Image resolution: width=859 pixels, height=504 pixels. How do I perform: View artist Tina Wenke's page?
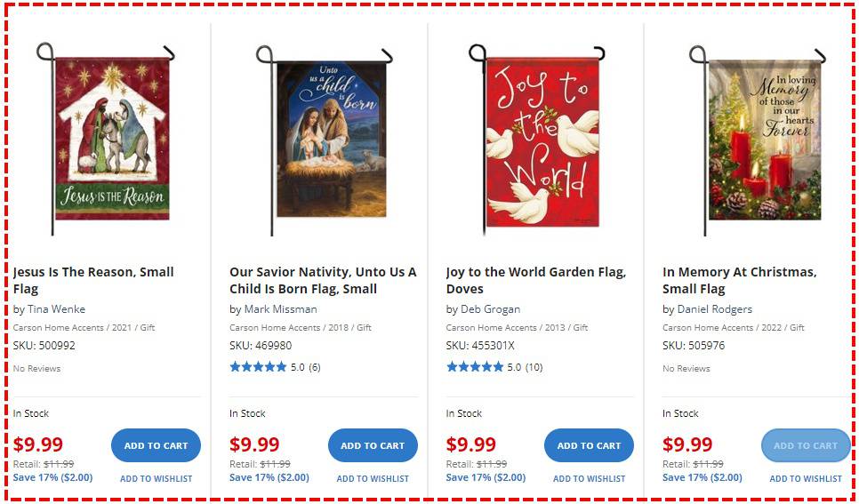coord(56,309)
